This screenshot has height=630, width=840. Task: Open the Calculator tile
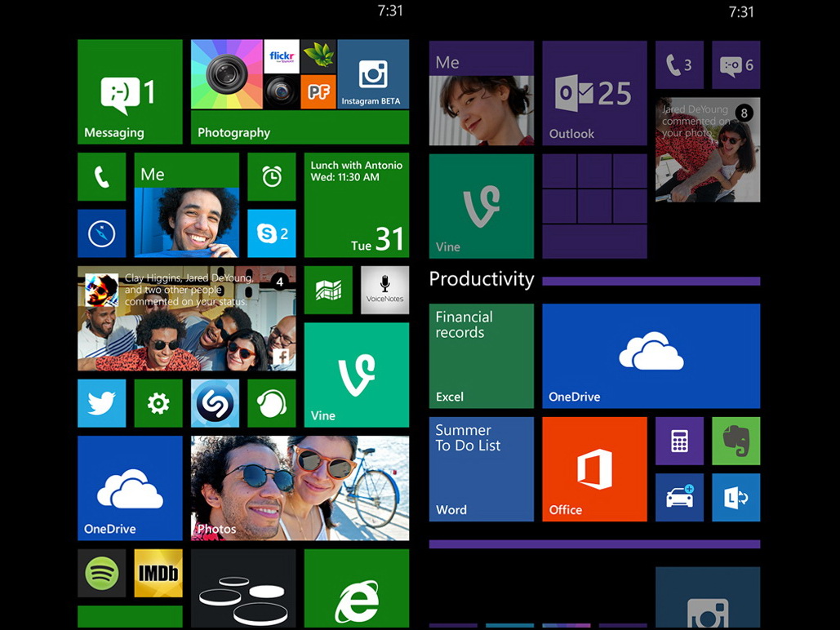[679, 441]
